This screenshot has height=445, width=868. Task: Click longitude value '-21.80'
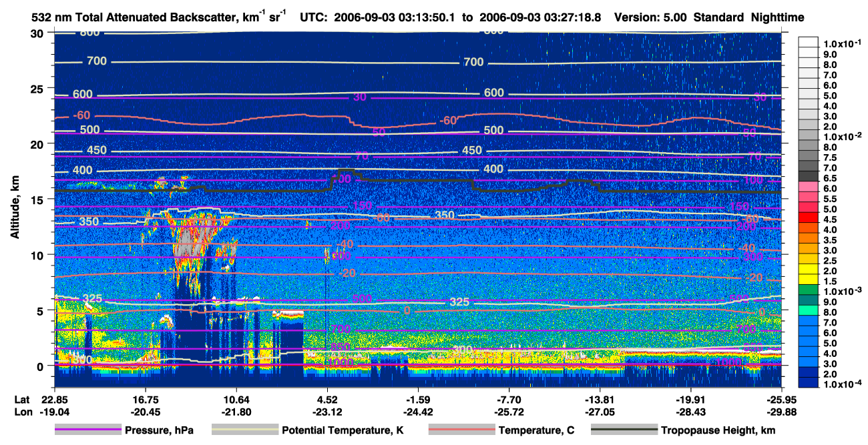coord(236,412)
